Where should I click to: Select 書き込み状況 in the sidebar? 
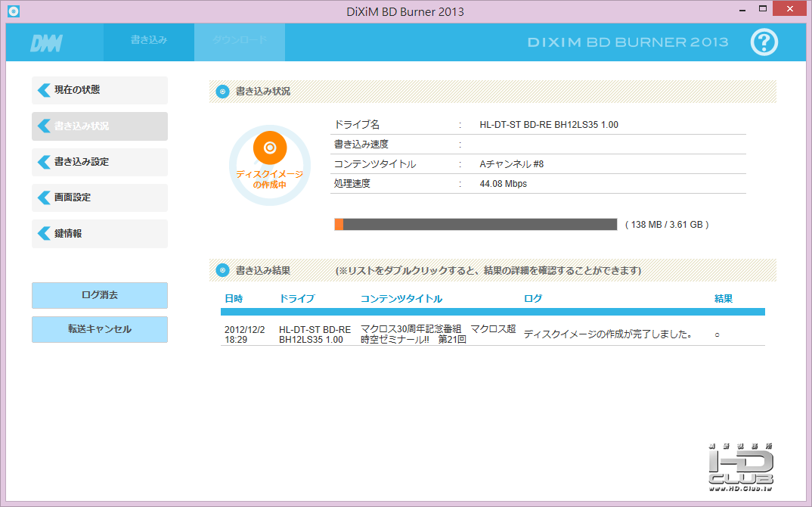(100, 126)
